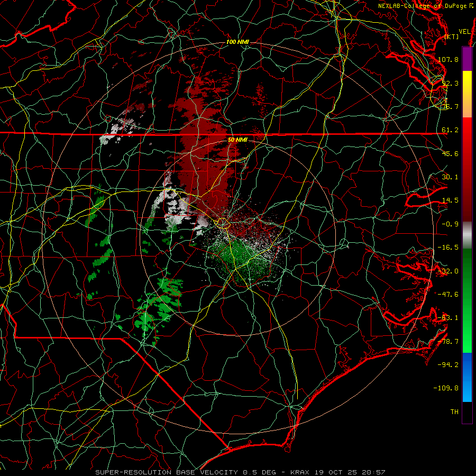Pick the purple segment of velocity color bar
The image size is (476, 476).
click(x=467, y=59)
